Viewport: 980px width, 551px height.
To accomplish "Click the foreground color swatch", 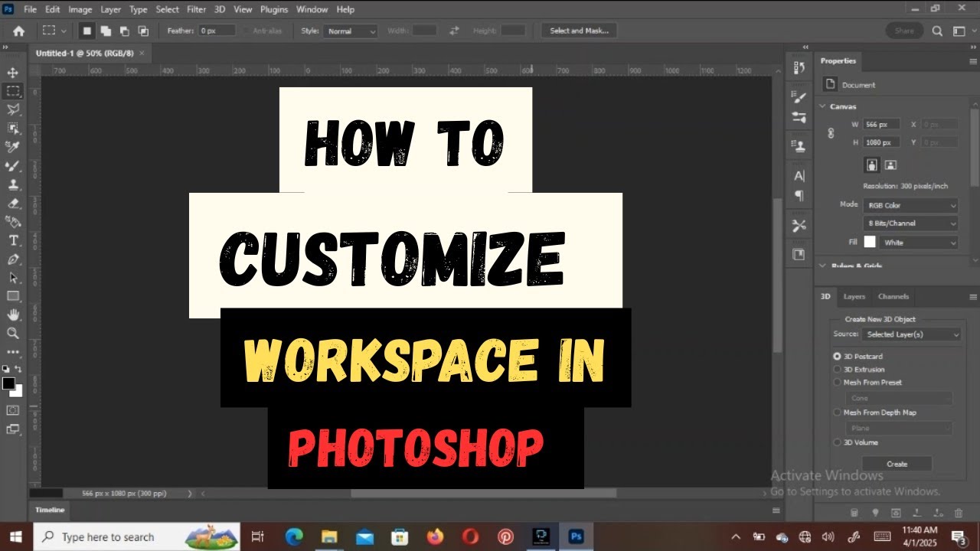I will 9,383.
